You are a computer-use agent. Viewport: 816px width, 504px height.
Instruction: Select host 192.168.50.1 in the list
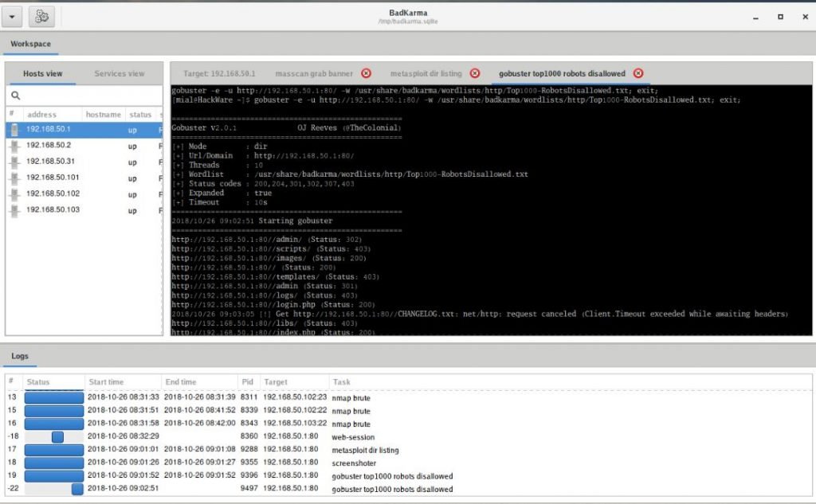tap(84, 130)
